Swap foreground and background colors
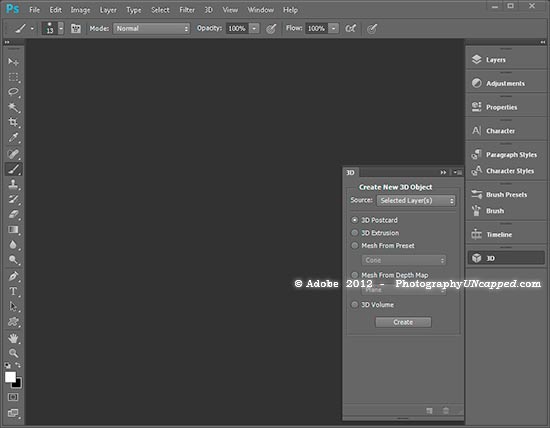The image size is (550, 428). click(18, 365)
